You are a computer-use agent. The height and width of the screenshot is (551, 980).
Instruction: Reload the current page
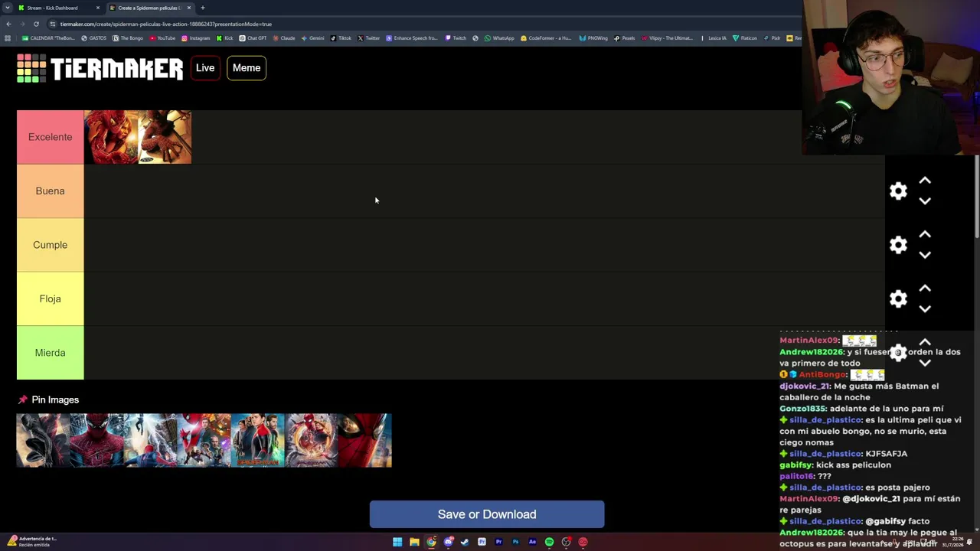click(36, 24)
